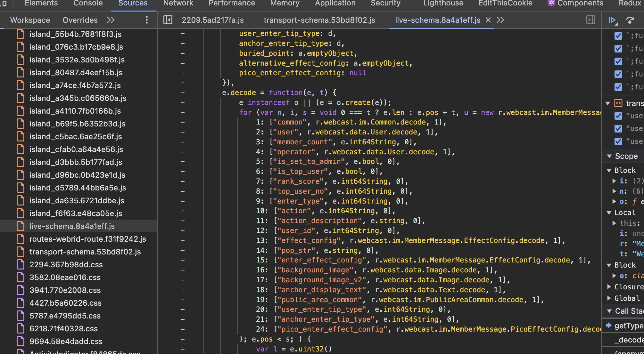Close the live-schema.8a4a1eff.js tab
Screen dimensions: 644x354
pyautogui.click(x=488, y=20)
